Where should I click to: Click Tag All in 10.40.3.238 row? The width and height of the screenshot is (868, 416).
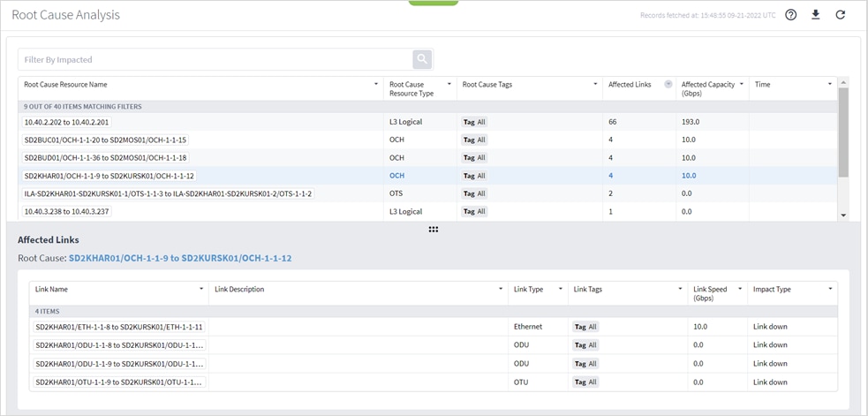pos(474,212)
